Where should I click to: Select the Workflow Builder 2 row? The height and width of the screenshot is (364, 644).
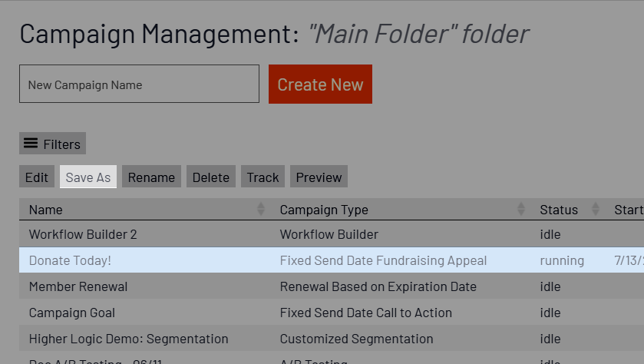tap(332, 234)
